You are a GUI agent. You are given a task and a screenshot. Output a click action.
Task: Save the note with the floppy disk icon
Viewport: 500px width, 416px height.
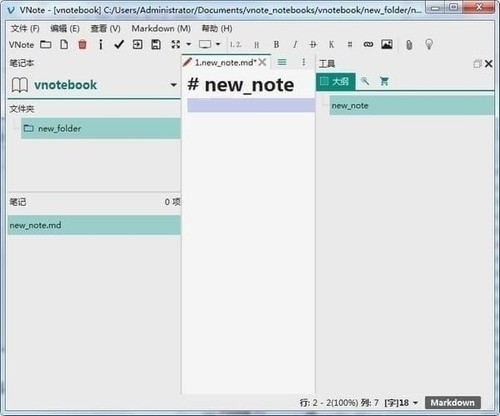pos(156,44)
